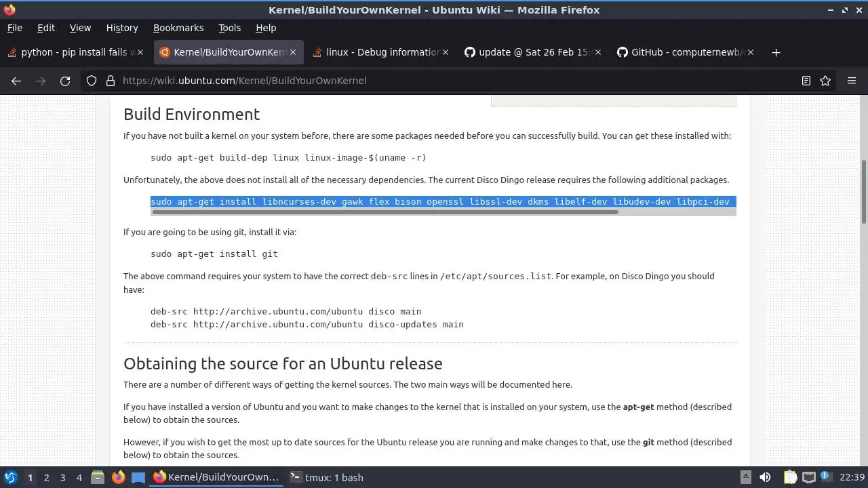868x488 pixels.
Task: Open the File menu
Action: 14,28
